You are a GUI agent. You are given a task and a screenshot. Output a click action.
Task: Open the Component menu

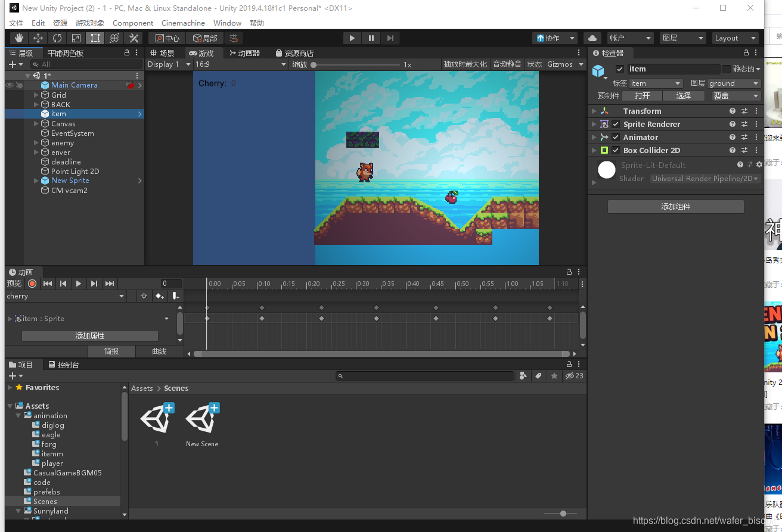coord(133,23)
